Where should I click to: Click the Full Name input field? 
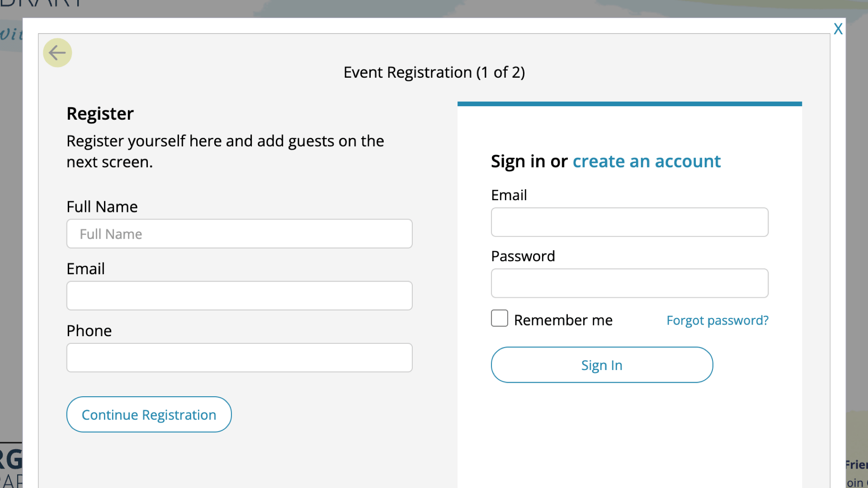point(239,234)
